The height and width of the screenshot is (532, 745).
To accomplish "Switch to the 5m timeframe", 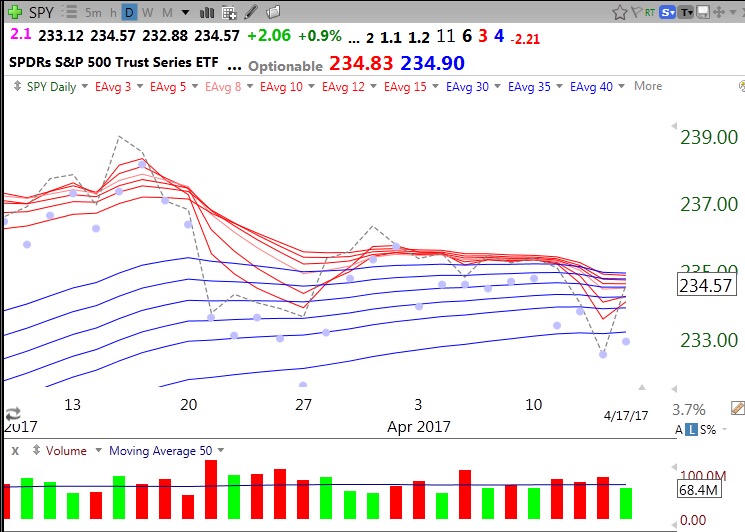I will coord(93,12).
